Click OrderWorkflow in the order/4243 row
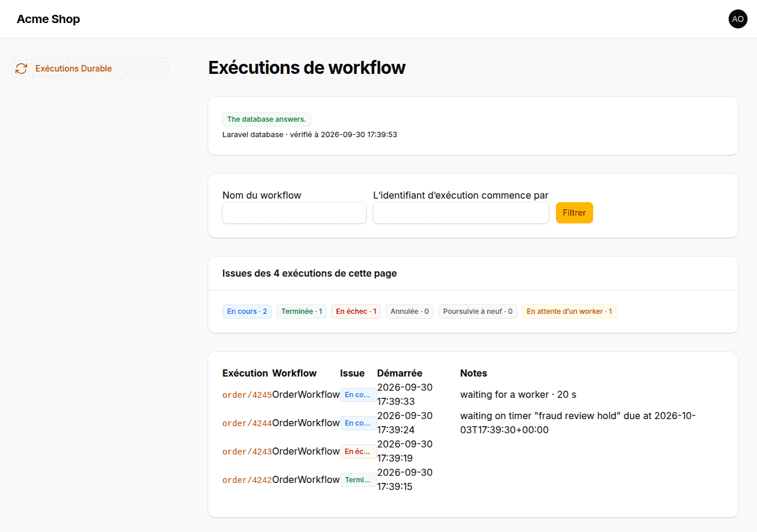The height and width of the screenshot is (532, 757). (x=306, y=452)
